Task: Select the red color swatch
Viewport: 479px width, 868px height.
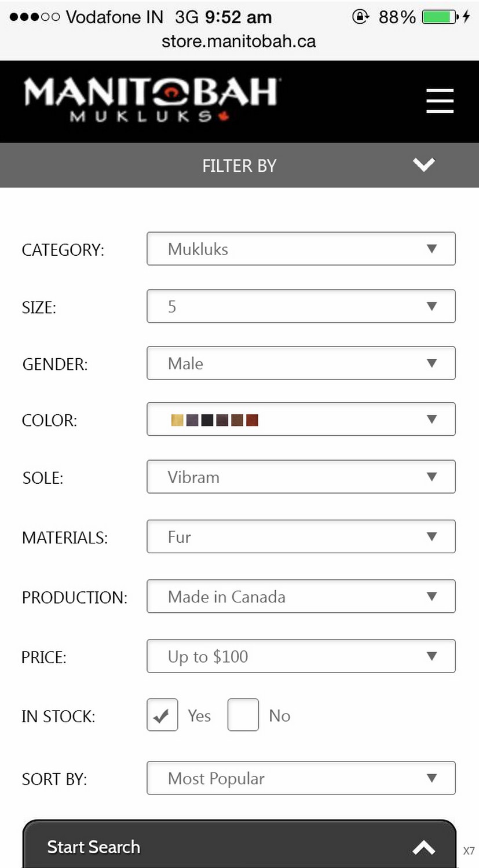Action: (x=252, y=420)
